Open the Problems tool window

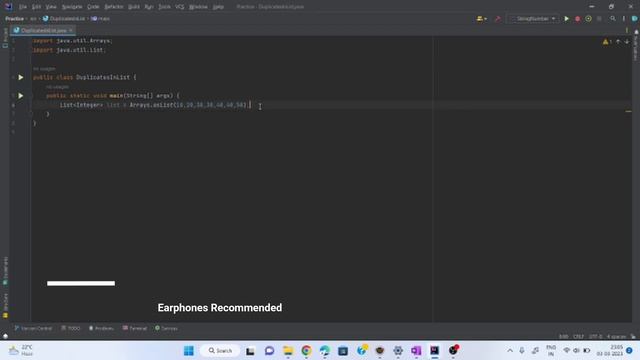click(101, 328)
